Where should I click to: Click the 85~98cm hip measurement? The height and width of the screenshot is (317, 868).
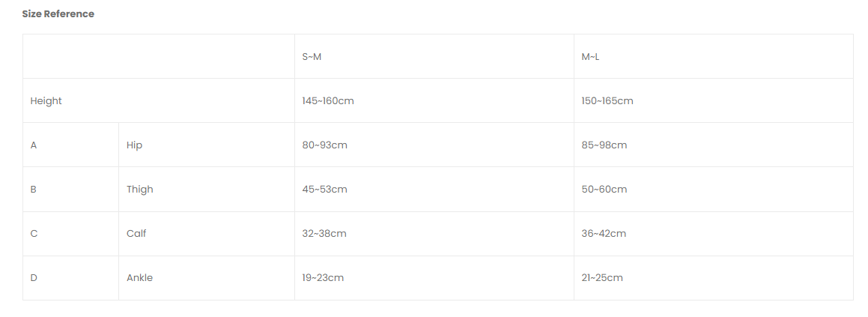pyautogui.click(x=604, y=145)
